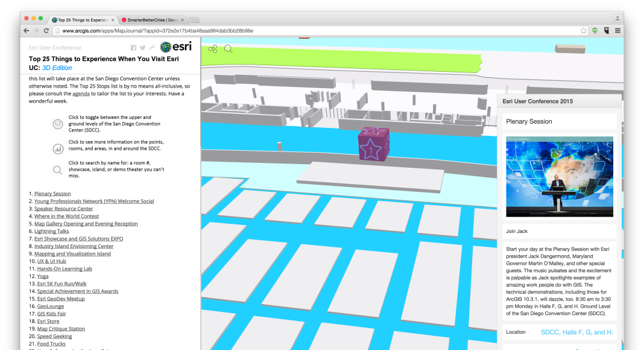Close the SmarterBetterCities tab
Image resolution: width=644 pixels, height=350 pixels.
tap(182, 20)
